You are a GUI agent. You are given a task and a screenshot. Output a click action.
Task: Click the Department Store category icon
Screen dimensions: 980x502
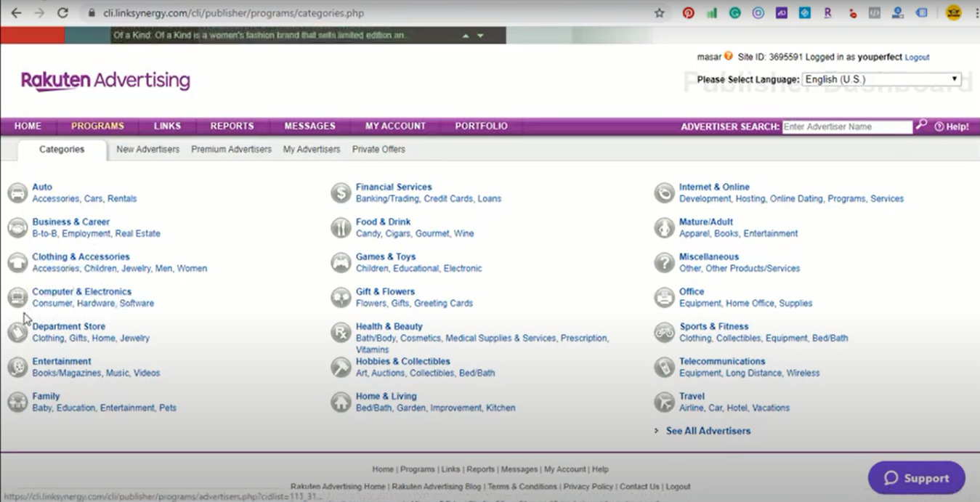coord(17,333)
